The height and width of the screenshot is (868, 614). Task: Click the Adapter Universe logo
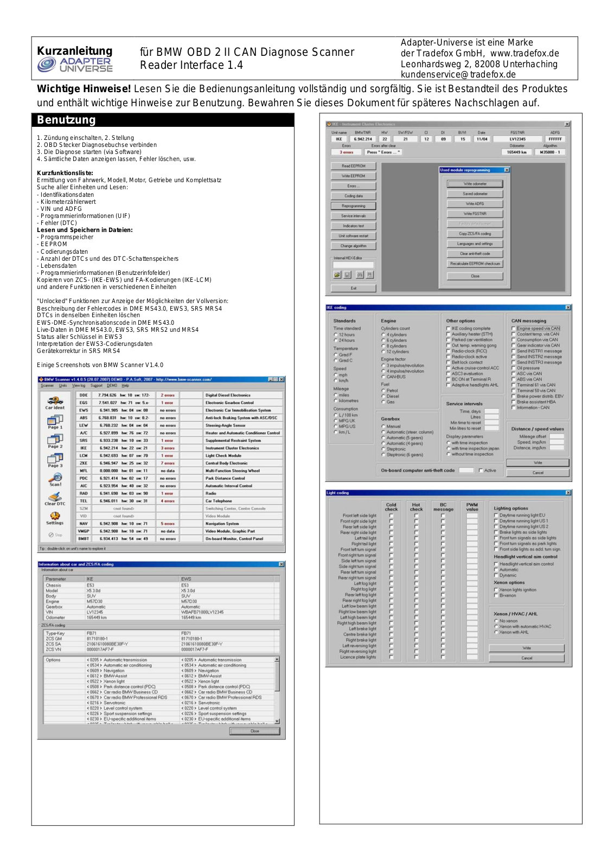point(75,65)
